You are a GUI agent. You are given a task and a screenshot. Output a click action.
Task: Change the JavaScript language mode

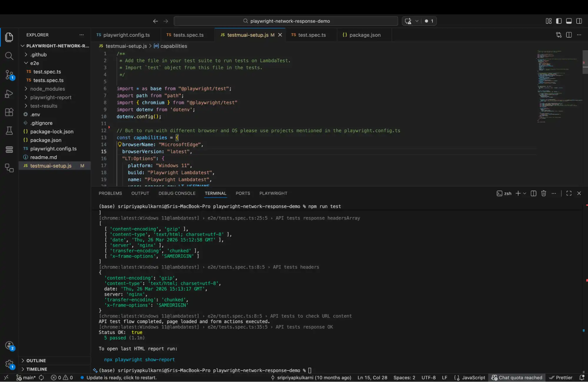click(x=473, y=378)
